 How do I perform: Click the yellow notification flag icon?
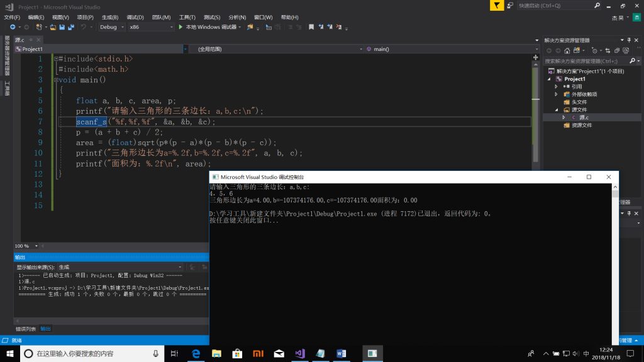click(x=497, y=5)
